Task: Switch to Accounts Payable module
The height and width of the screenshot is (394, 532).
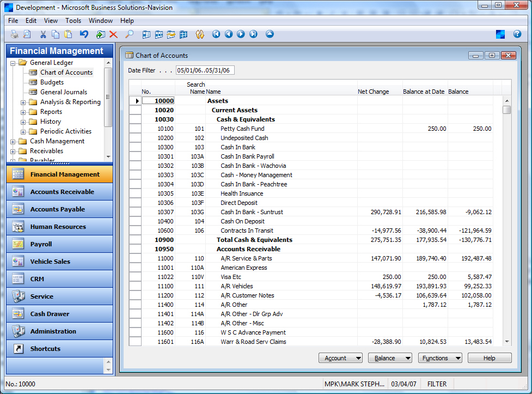Action: [x=59, y=209]
